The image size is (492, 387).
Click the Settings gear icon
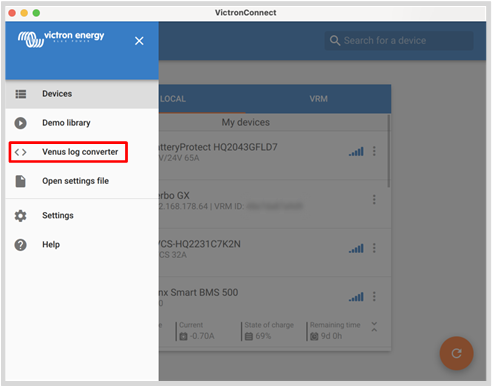(x=21, y=216)
